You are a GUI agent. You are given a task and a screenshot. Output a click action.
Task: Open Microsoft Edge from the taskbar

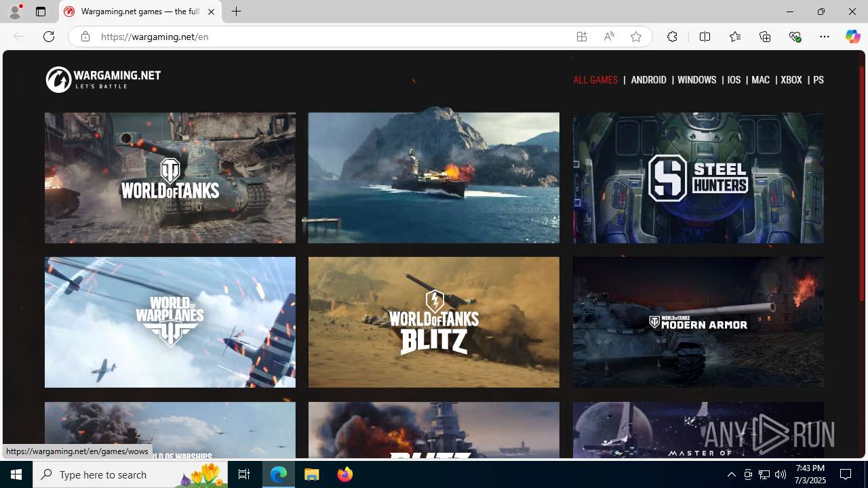point(279,474)
